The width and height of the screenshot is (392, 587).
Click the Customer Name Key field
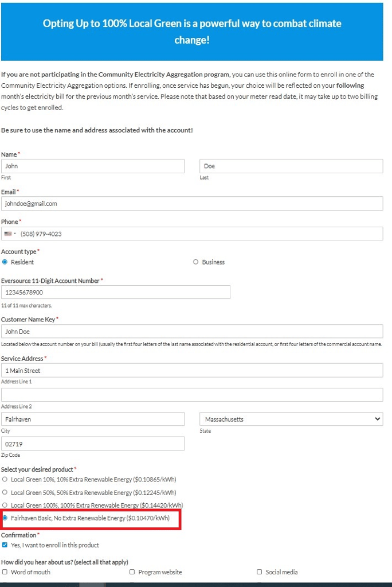pos(192,332)
